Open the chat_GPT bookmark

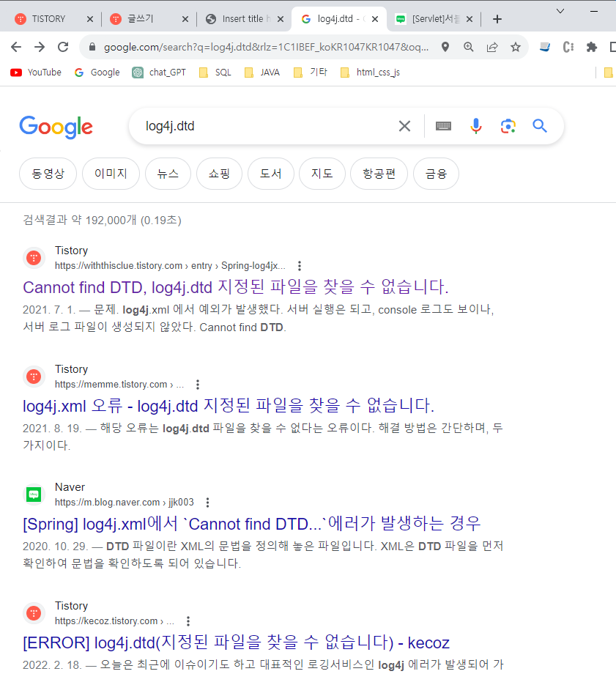[159, 73]
